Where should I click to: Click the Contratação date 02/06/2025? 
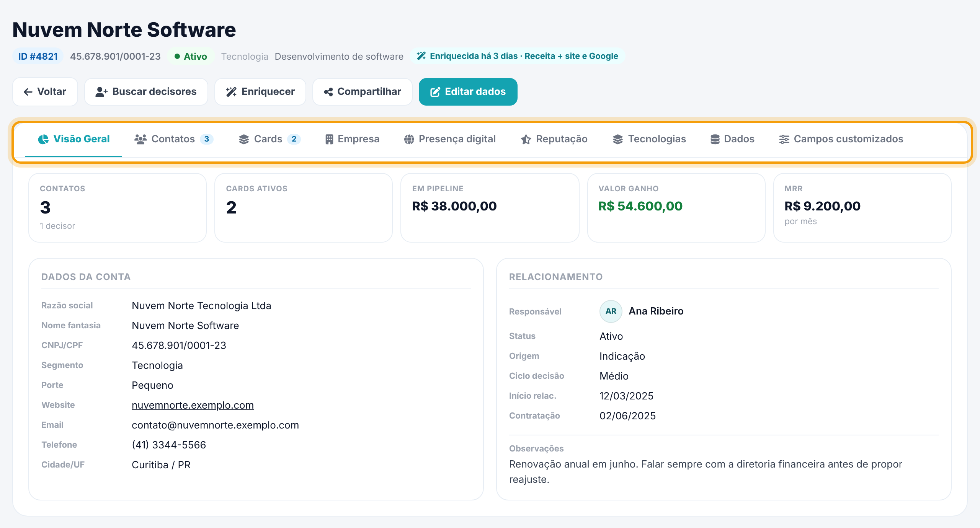click(627, 416)
